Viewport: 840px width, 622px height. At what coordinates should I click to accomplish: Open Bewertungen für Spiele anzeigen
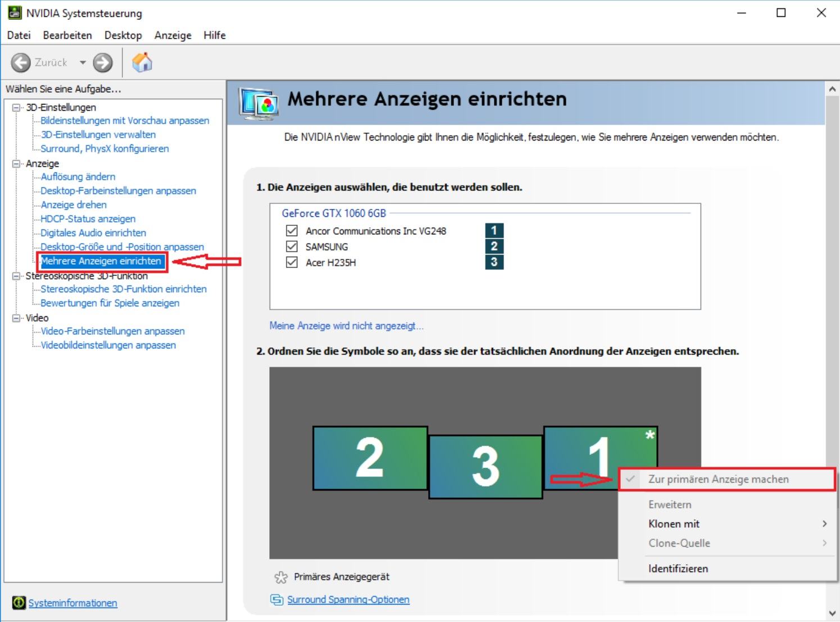tap(110, 303)
